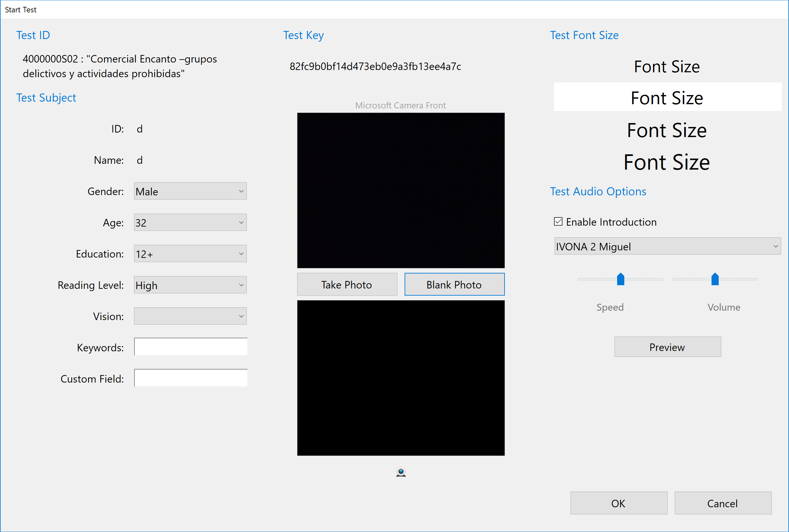Select the smallest Font Size option
This screenshot has height=532, width=789.
[667, 66]
